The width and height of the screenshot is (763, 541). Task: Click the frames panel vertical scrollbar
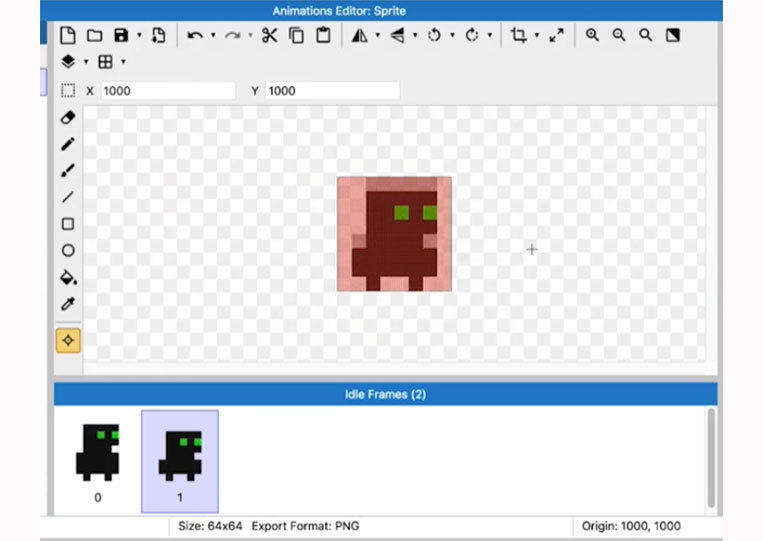pyautogui.click(x=711, y=458)
